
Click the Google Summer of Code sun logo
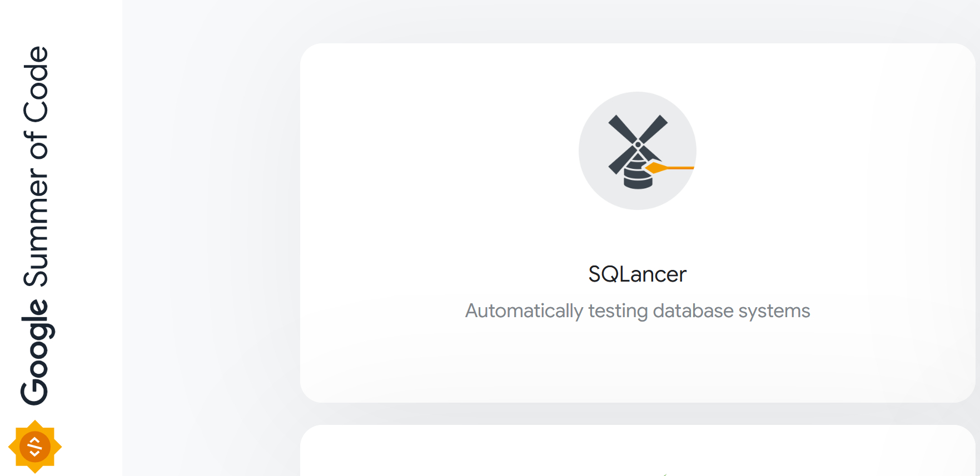(35, 447)
